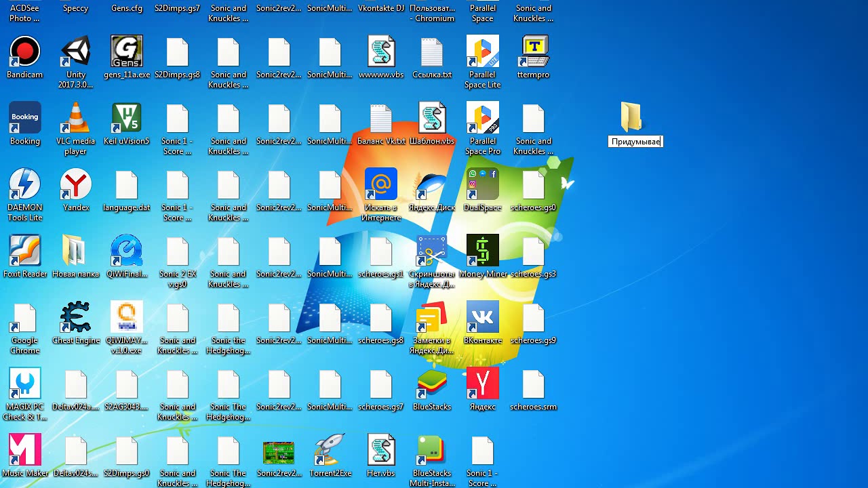Click the folder being renamed
The height and width of the screenshot is (488, 868).
tap(631, 117)
